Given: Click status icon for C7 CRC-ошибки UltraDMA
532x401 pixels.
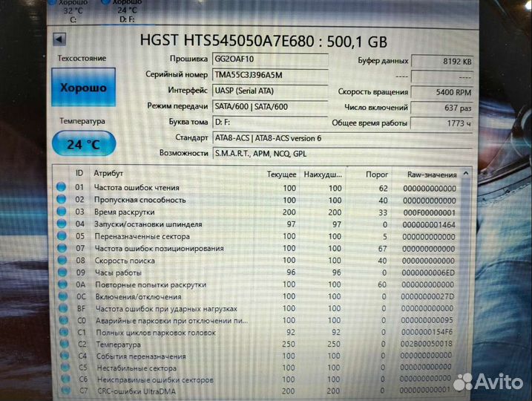Looking at the screenshot, I should tap(66, 391).
